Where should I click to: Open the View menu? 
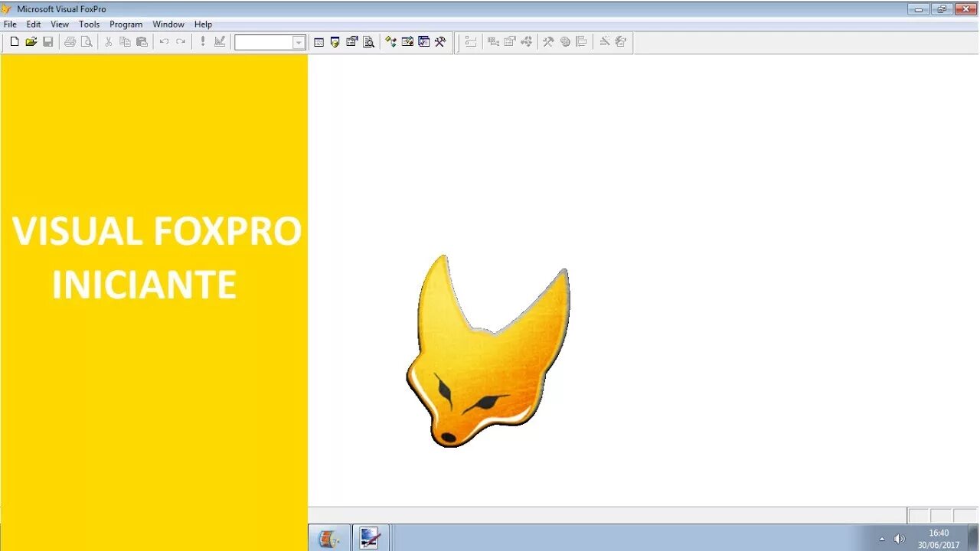tap(60, 24)
